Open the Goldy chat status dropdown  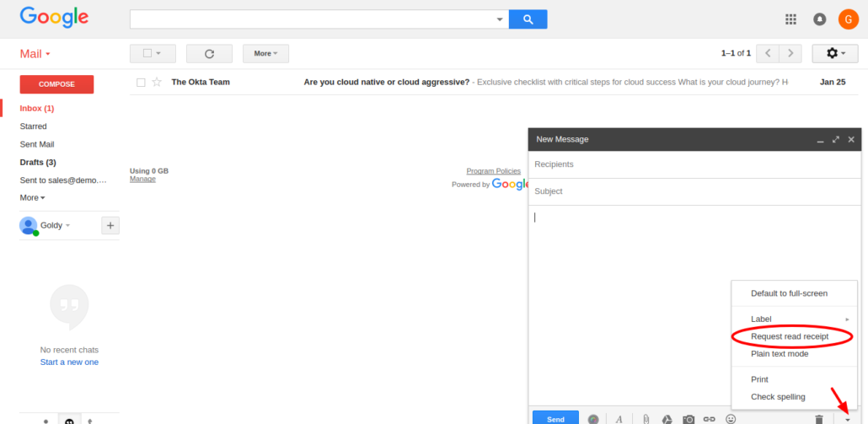[x=67, y=225]
